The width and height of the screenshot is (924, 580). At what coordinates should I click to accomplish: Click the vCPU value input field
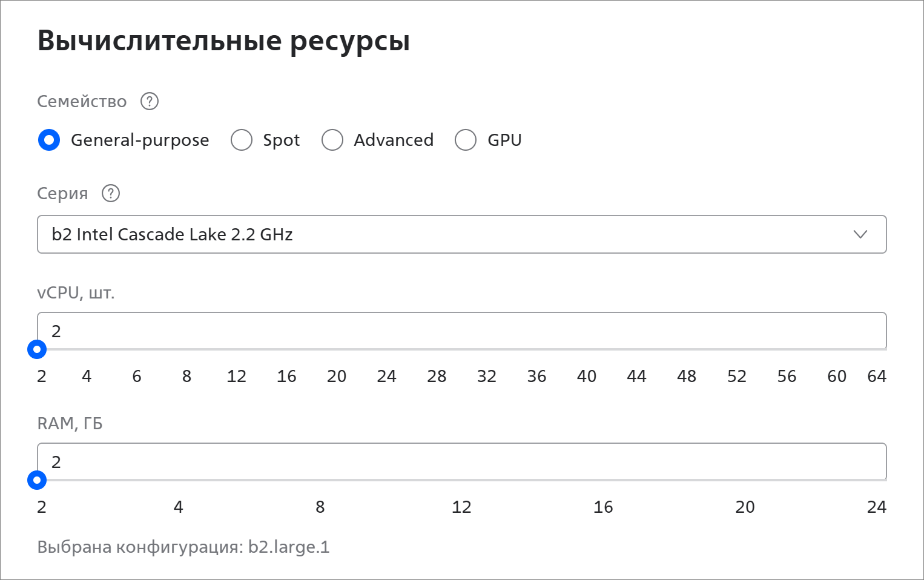click(x=462, y=331)
